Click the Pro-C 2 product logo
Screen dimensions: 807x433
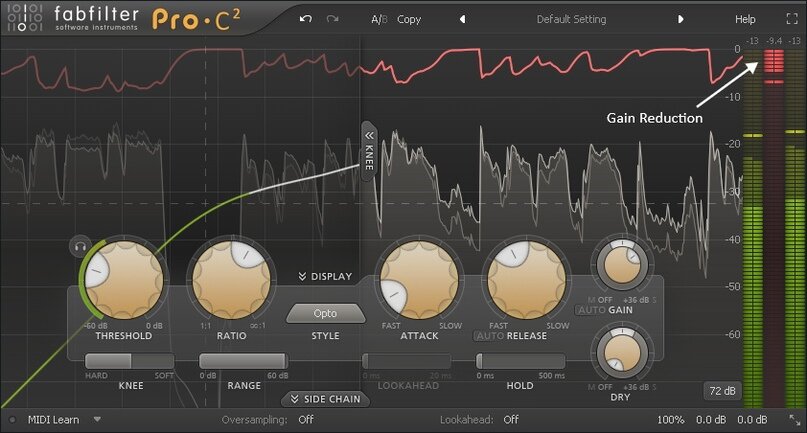196,20
